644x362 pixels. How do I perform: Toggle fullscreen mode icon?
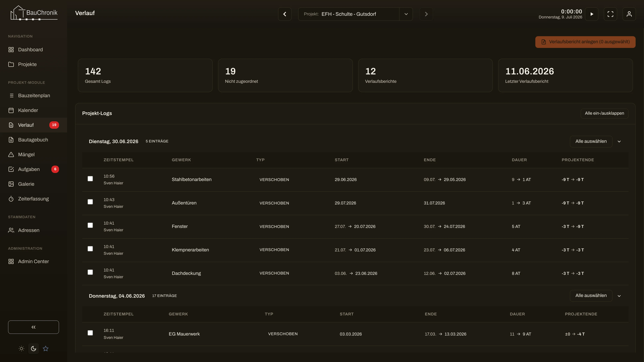point(610,14)
